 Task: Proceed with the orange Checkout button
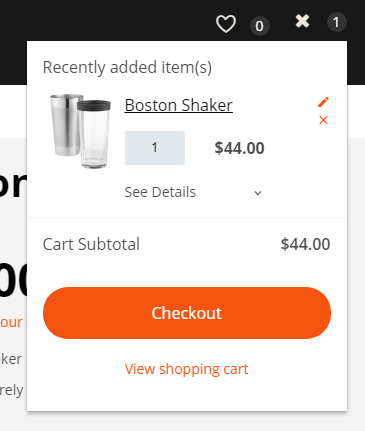pyautogui.click(x=187, y=313)
